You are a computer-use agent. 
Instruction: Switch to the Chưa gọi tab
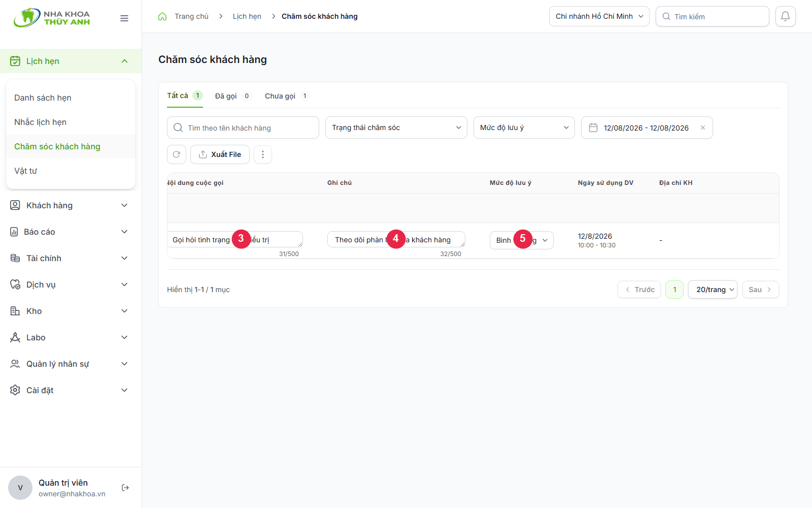click(x=287, y=96)
